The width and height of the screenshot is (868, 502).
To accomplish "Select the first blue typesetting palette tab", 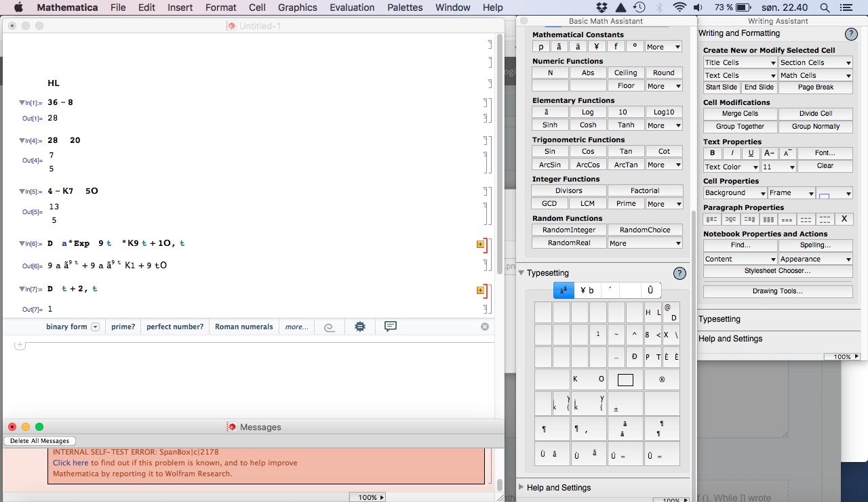I will (x=564, y=290).
